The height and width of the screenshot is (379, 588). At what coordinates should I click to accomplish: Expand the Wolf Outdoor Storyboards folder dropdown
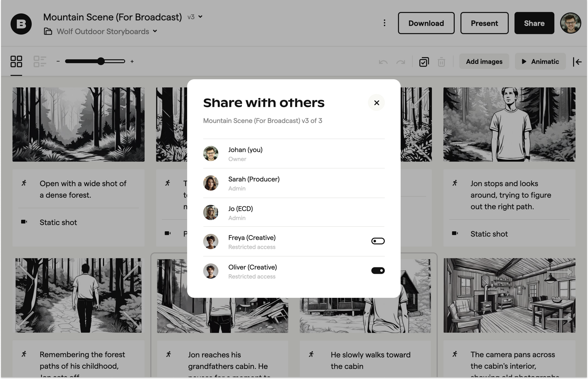155,31
